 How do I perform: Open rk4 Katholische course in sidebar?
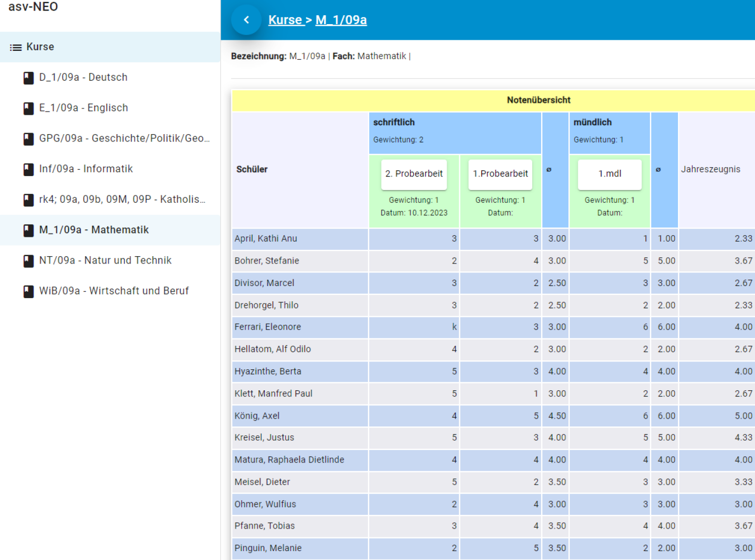click(x=122, y=200)
